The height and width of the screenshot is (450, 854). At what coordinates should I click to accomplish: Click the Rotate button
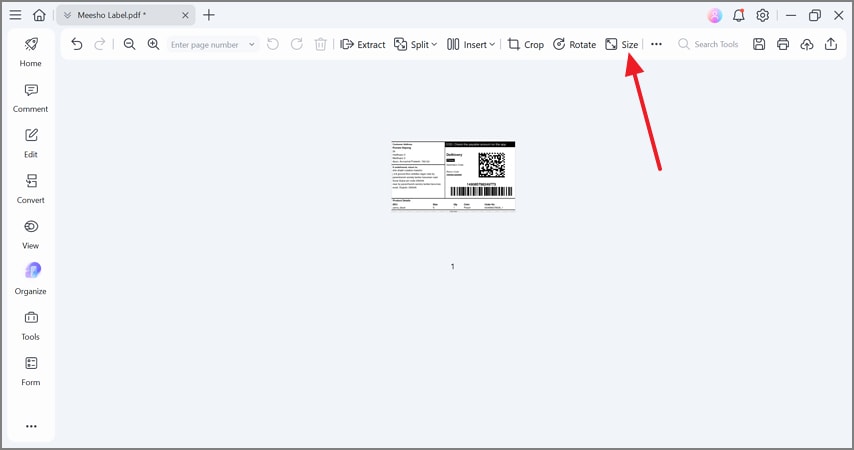coord(574,44)
